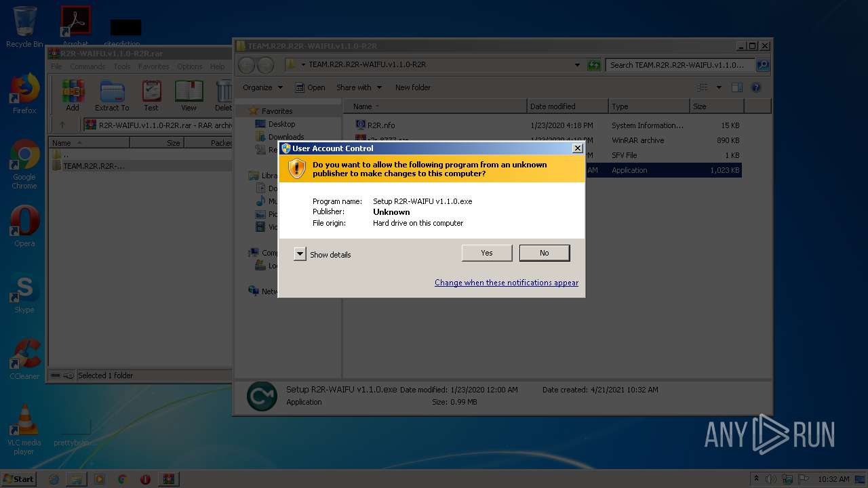Sort Explorer files by Type column
This screenshot has width=868, height=488.
[x=649, y=106]
